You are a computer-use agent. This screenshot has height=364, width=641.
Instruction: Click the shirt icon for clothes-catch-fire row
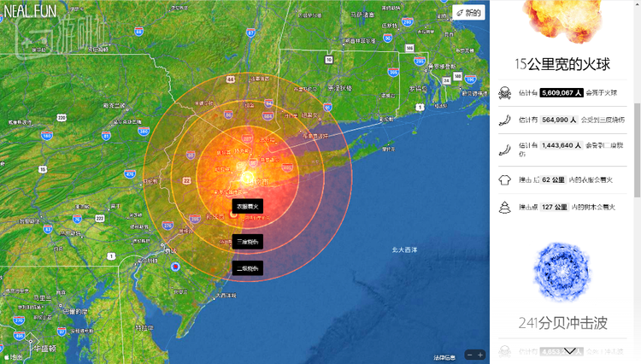tap(505, 179)
